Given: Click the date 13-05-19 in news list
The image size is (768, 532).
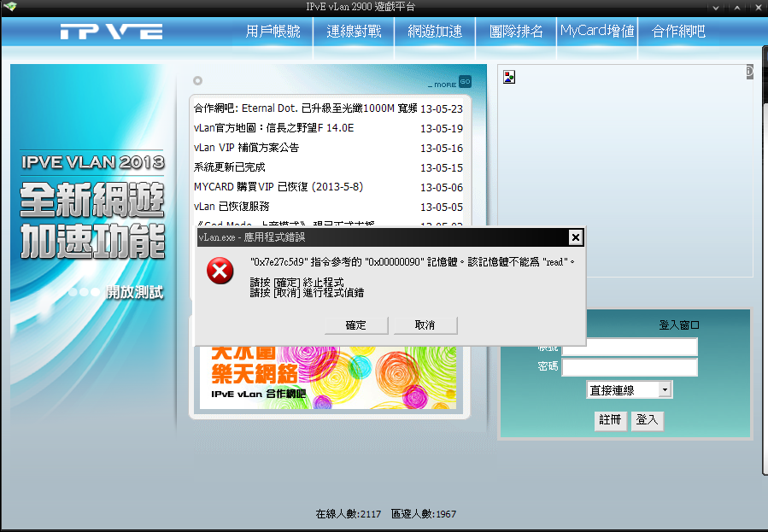Looking at the screenshot, I should pyautogui.click(x=442, y=129).
